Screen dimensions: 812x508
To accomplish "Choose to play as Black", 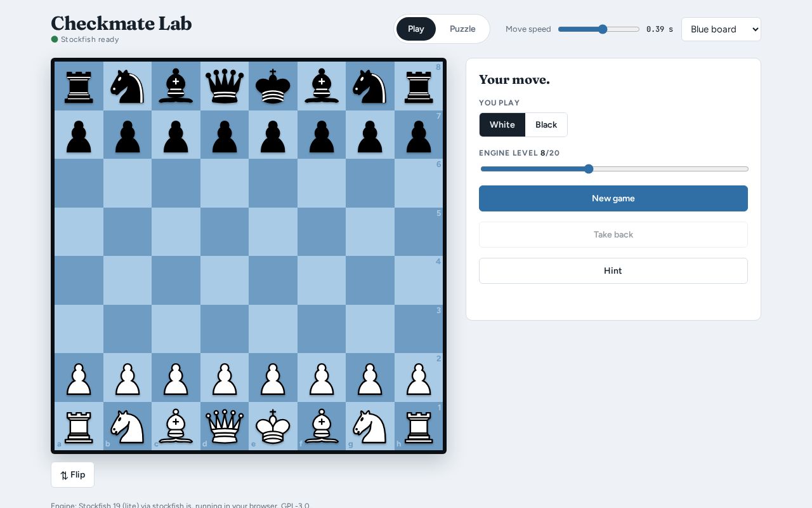I will tap(546, 124).
